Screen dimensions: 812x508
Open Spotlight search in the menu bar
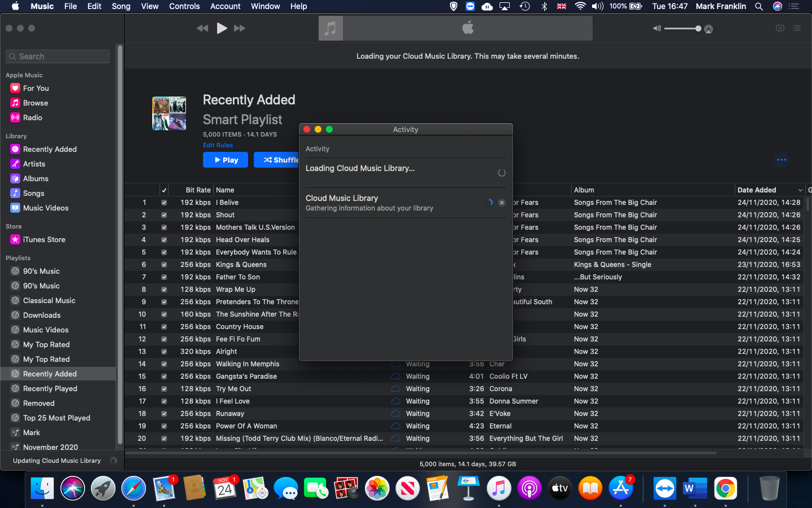tap(759, 6)
